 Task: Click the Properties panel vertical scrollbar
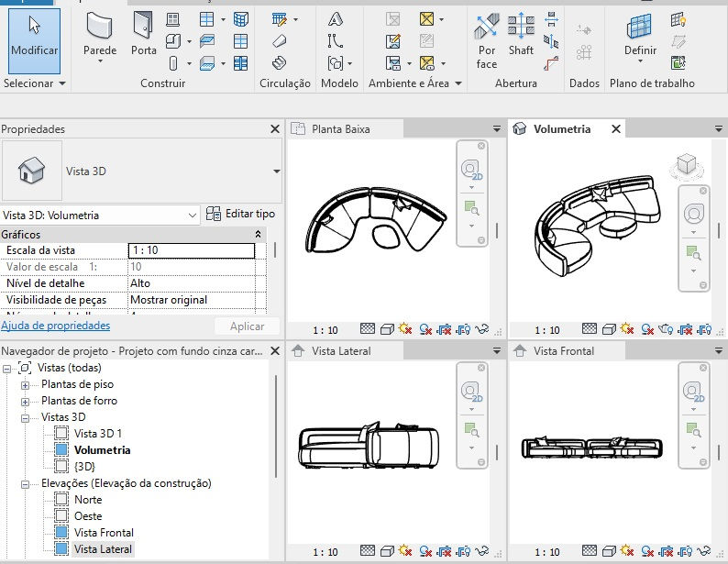click(x=275, y=250)
